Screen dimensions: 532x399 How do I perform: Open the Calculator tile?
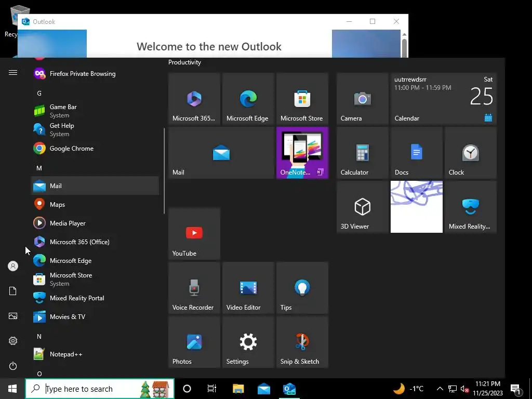pos(362,153)
